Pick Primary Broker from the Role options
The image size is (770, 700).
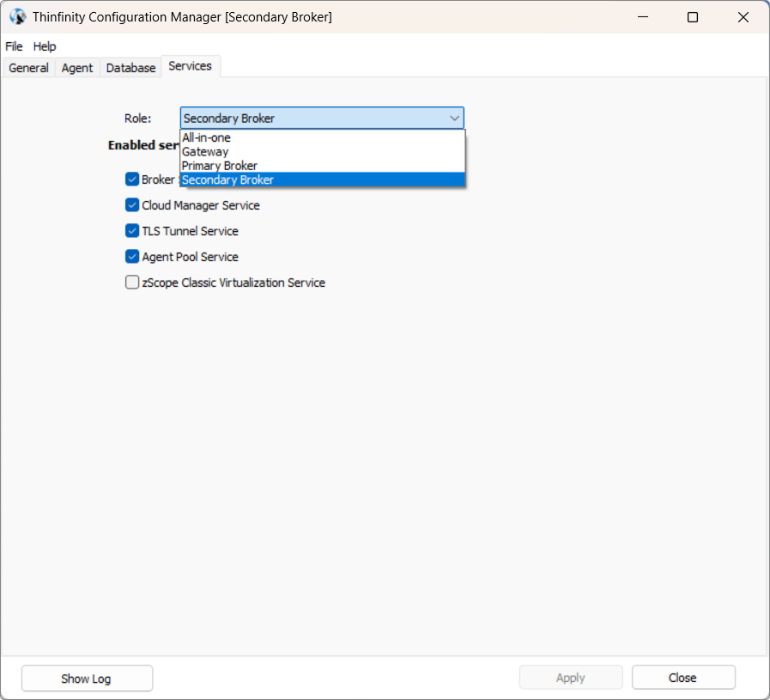[220, 166]
